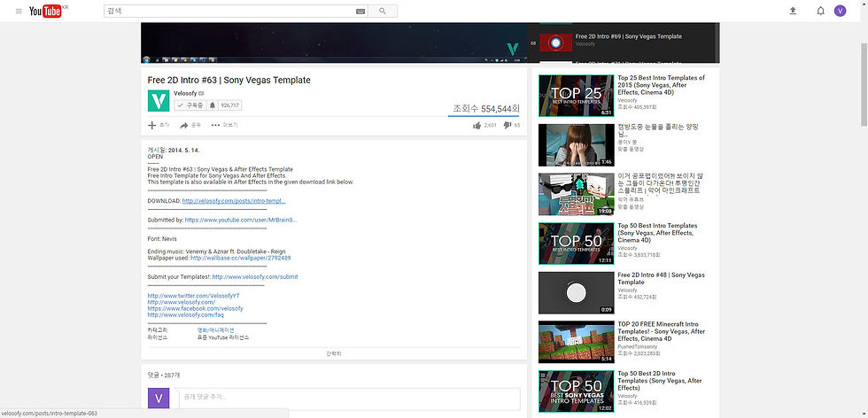Open Free 2D Intro #48 title link
This screenshot has height=418, width=868.
tap(661, 278)
